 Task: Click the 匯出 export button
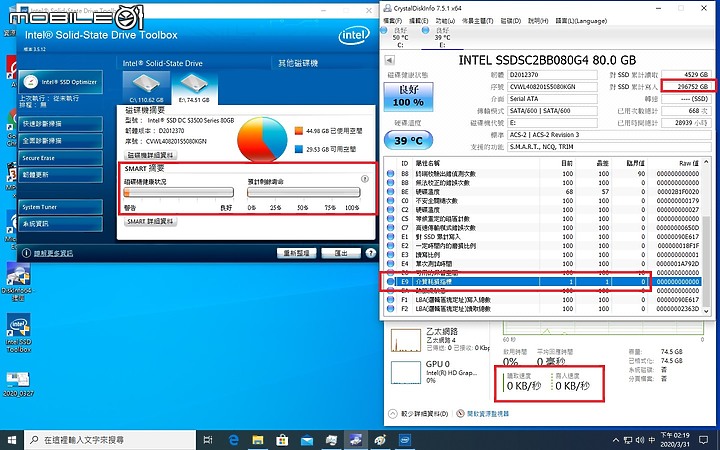[341, 253]
